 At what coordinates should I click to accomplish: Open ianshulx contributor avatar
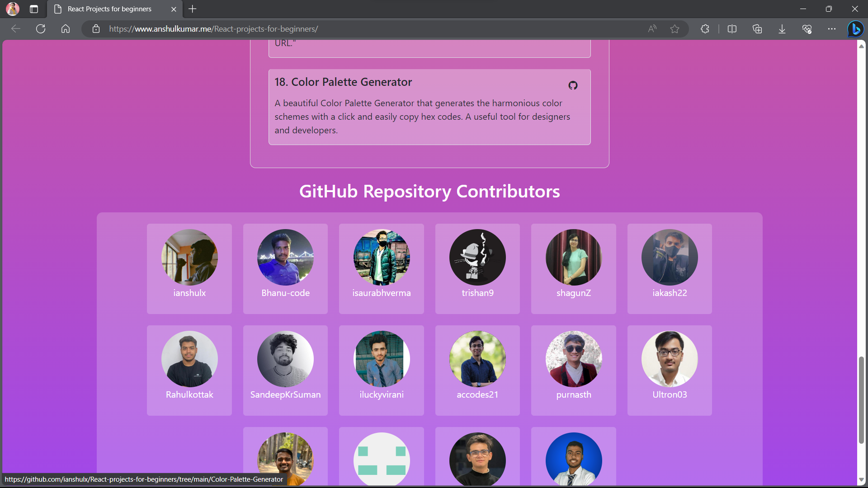[x=189, y=257]
